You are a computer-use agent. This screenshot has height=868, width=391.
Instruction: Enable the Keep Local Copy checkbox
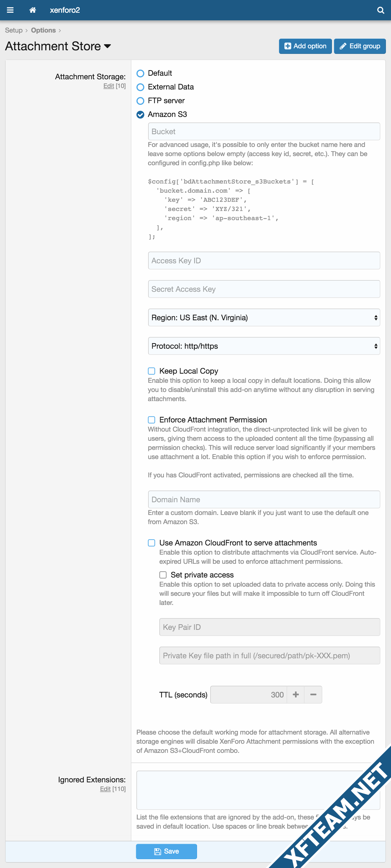[x=151, y=371]
